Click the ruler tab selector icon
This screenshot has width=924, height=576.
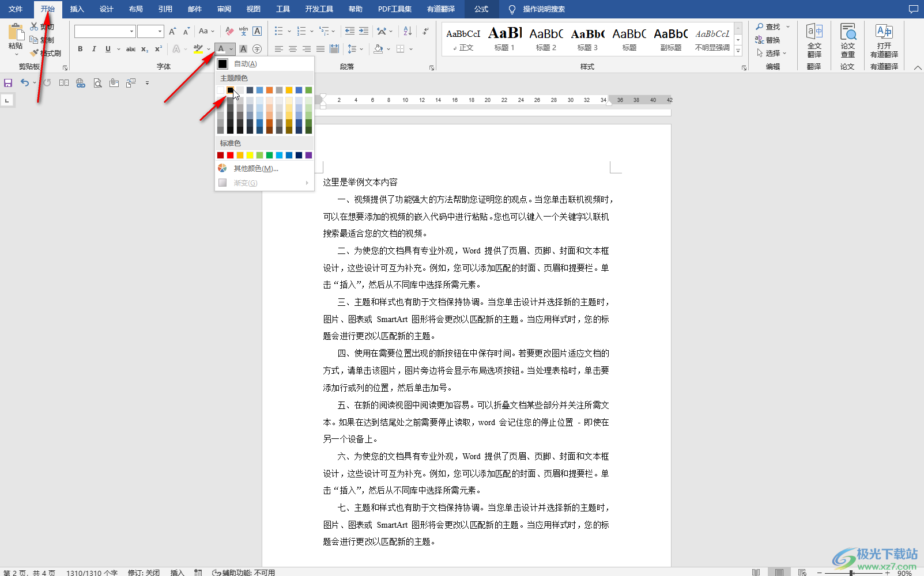click(x=7, y=100)
